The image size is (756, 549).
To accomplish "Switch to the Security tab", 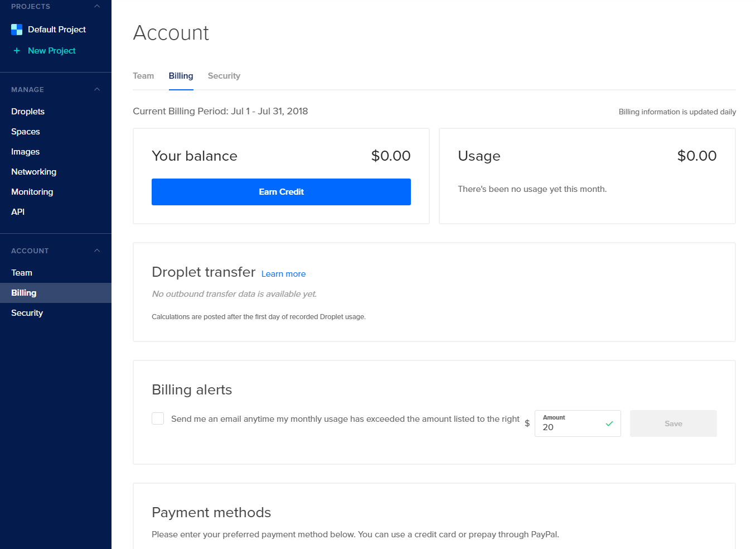I will click(224, 76).
